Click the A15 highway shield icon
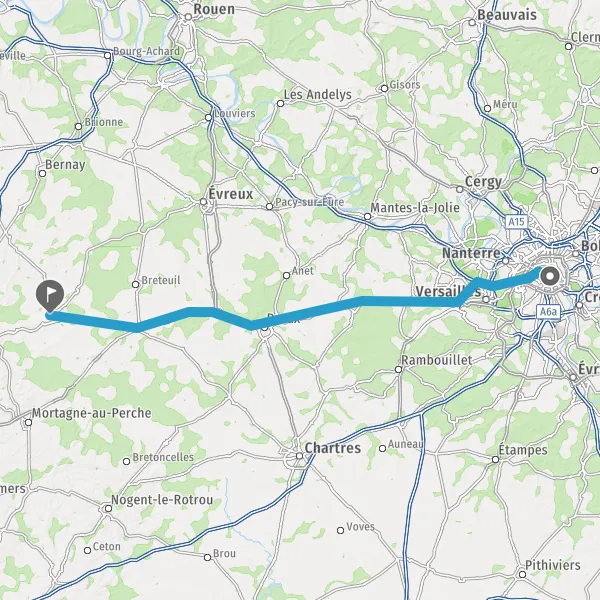 pyautogui.click(x=516, y=222)
